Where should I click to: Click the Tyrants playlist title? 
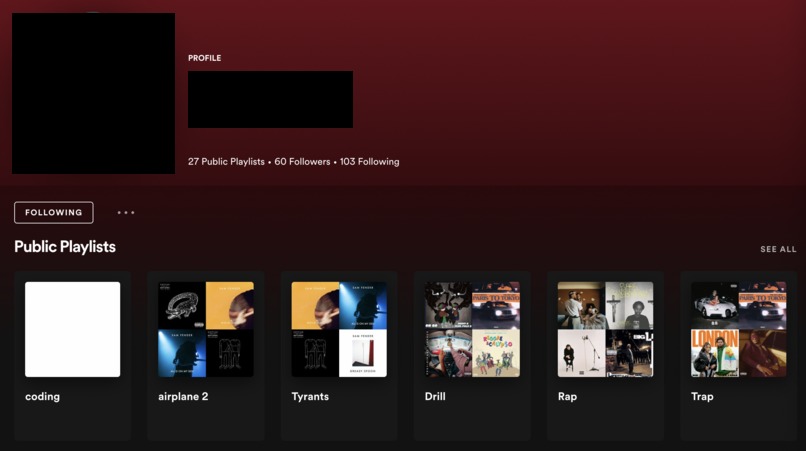pyautogui.click(x=310, y=396)
